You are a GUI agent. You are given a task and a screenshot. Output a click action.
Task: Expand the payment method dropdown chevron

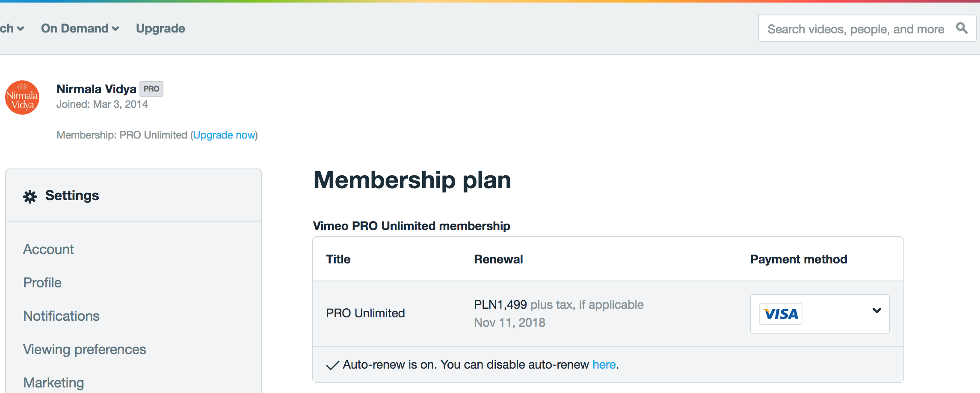(876, 310)
